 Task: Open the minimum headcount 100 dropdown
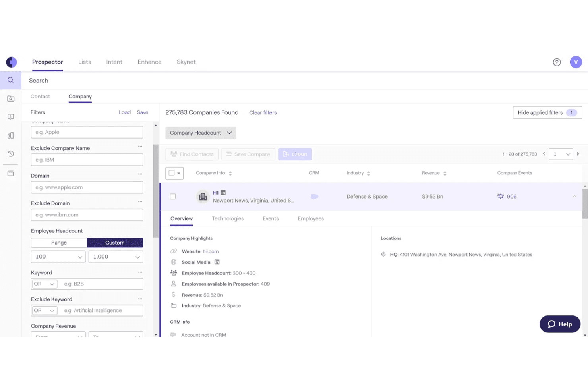coord(58,257)
